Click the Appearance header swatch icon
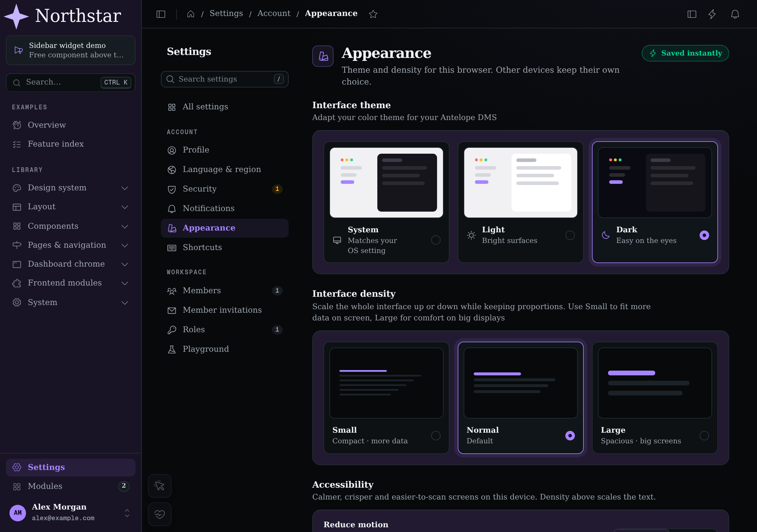 coord(323,56)
